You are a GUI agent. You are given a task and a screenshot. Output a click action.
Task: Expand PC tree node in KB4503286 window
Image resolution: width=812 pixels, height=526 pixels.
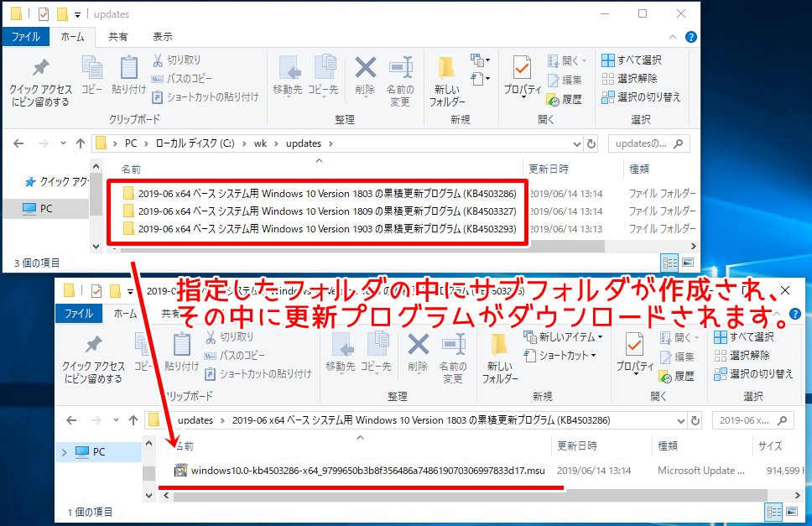pos(65,452)
